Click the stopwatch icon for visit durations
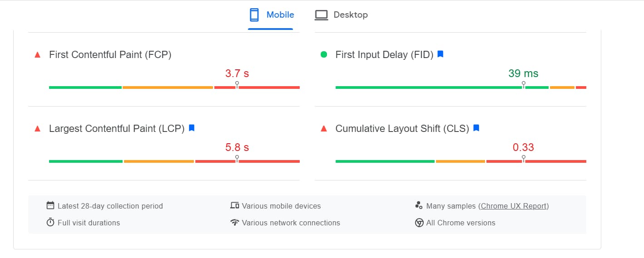Screen dimensions: 644x258 coord(50,222)
